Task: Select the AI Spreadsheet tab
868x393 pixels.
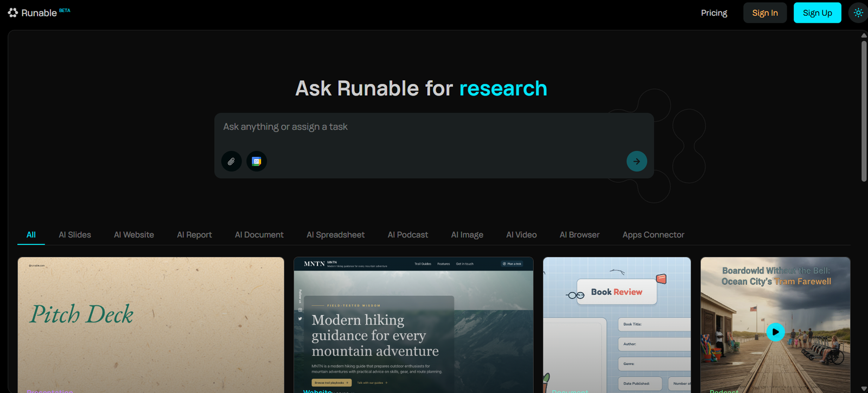Action: pos(335,234)
